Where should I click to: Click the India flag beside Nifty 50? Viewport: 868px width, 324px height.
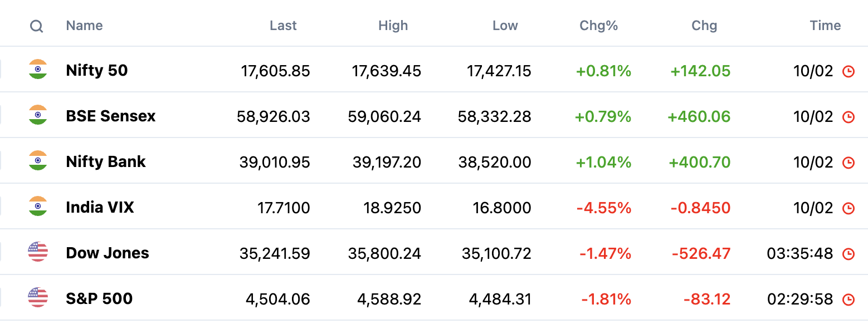click(x=38, y=69)
